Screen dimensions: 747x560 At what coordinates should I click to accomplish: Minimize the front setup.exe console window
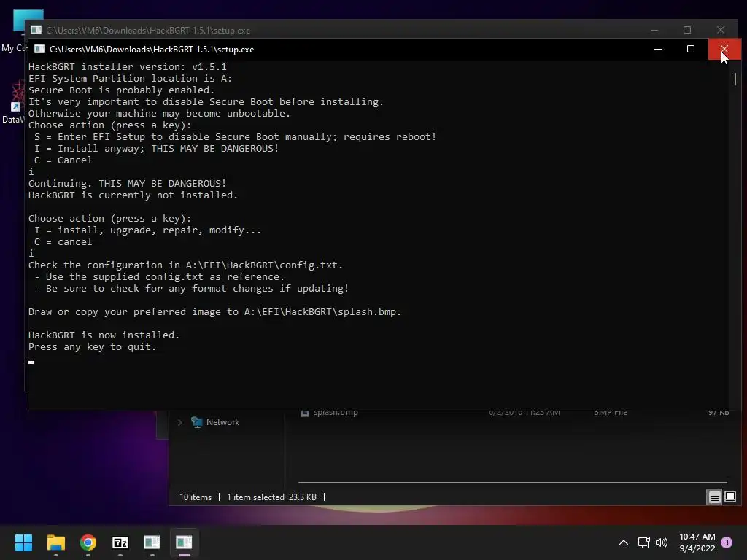coord(658,49)
